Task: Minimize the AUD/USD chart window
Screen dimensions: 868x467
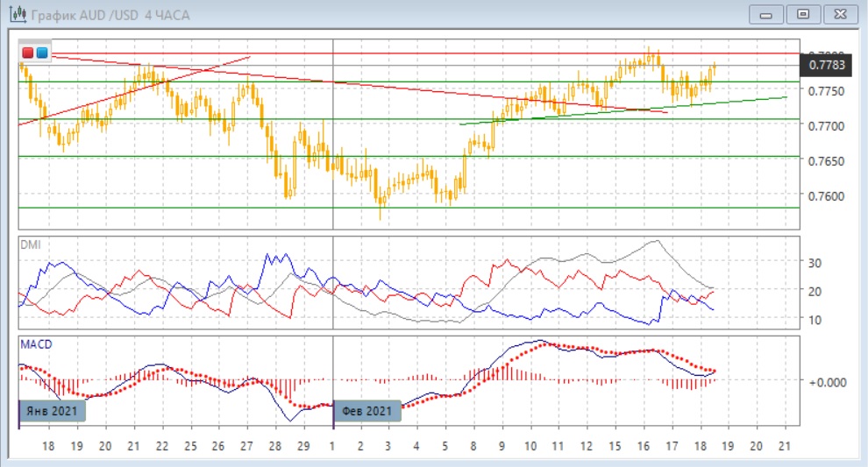Action: (x=768, y=15)
